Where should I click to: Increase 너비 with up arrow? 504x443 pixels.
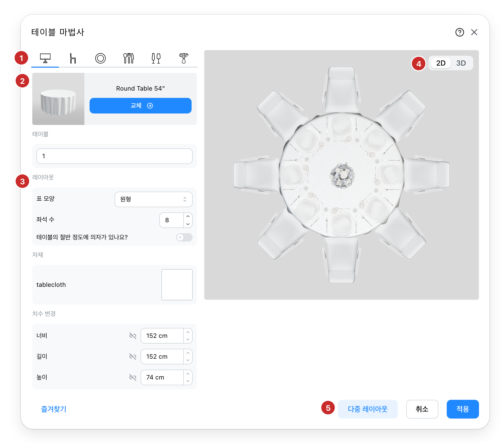(188, 332)
